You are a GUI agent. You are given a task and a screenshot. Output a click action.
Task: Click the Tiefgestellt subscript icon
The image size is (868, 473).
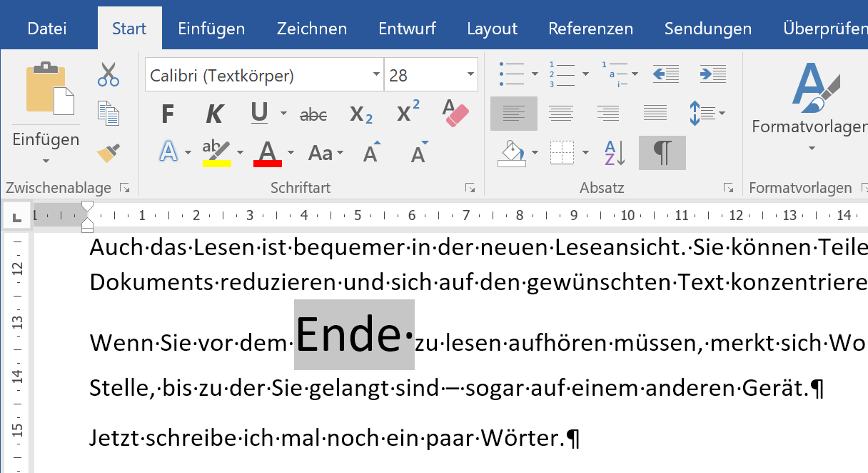pyautogui.click(x=360, y=113)
